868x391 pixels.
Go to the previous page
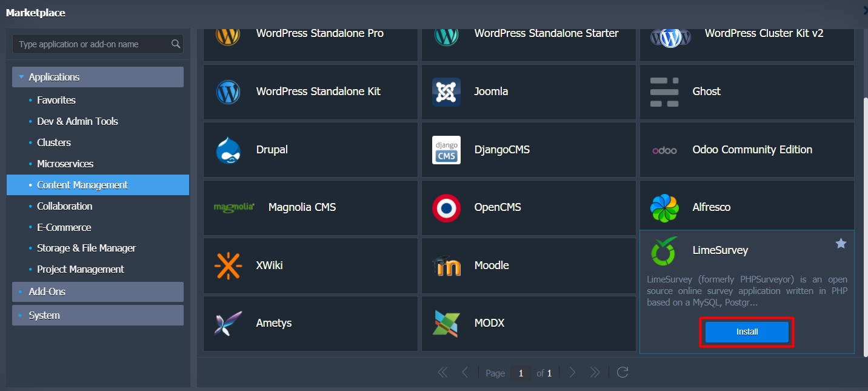click(465, 372)
